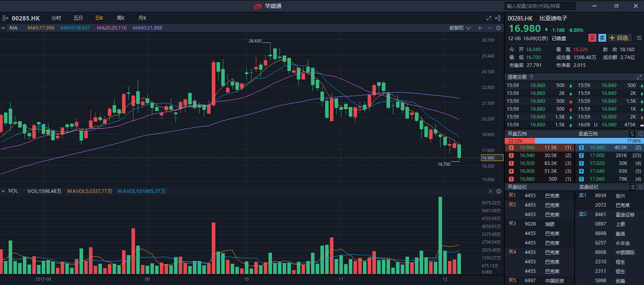
Task: Zoom out the K-line chart with minus
Action: click(x=489, y=28)
